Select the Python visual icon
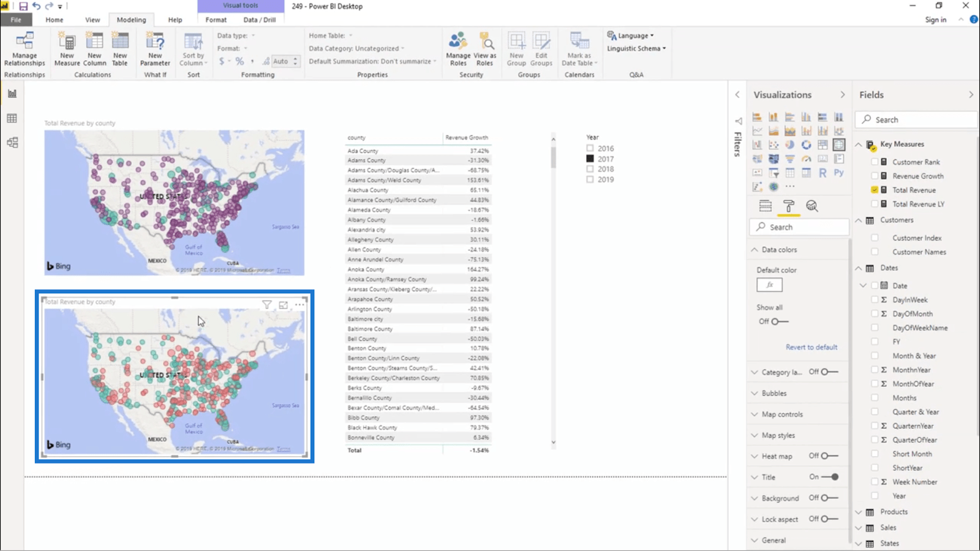 pos(839,173)
